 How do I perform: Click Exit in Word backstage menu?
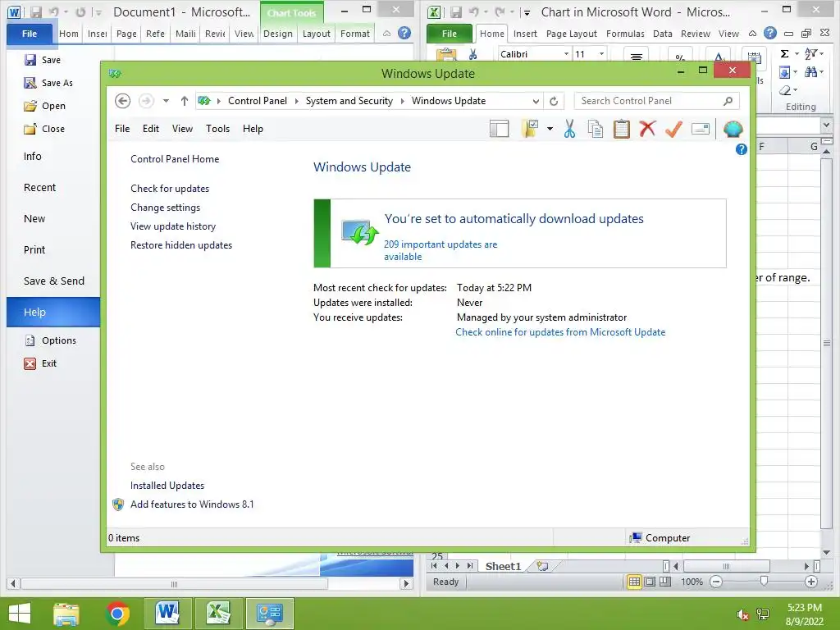point(48,363)
